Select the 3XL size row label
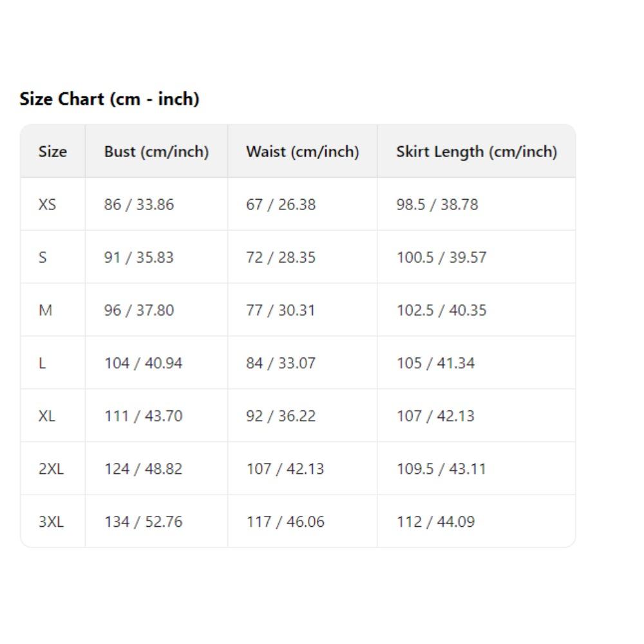The width and height of the screenshot is (644, 644). [x=51, y=522]
